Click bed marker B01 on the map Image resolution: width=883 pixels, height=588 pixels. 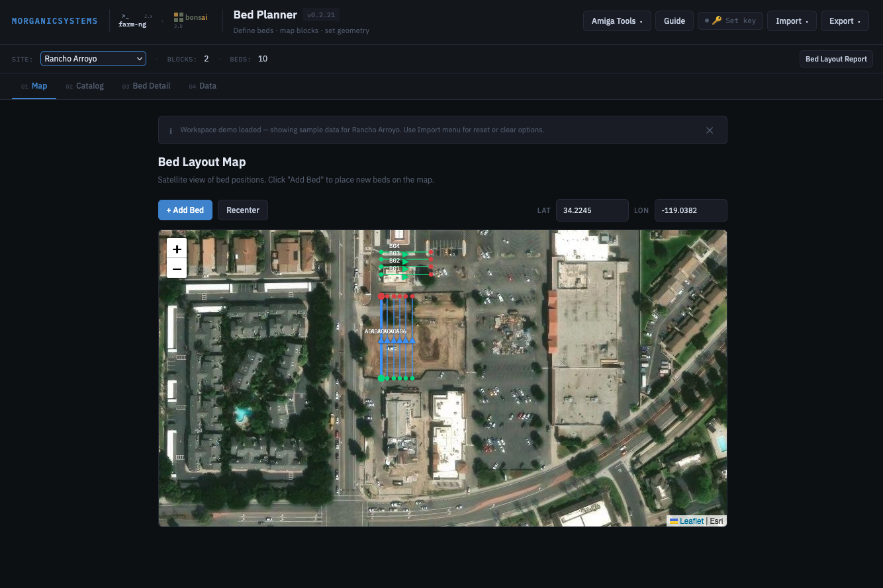click(395, 269)
